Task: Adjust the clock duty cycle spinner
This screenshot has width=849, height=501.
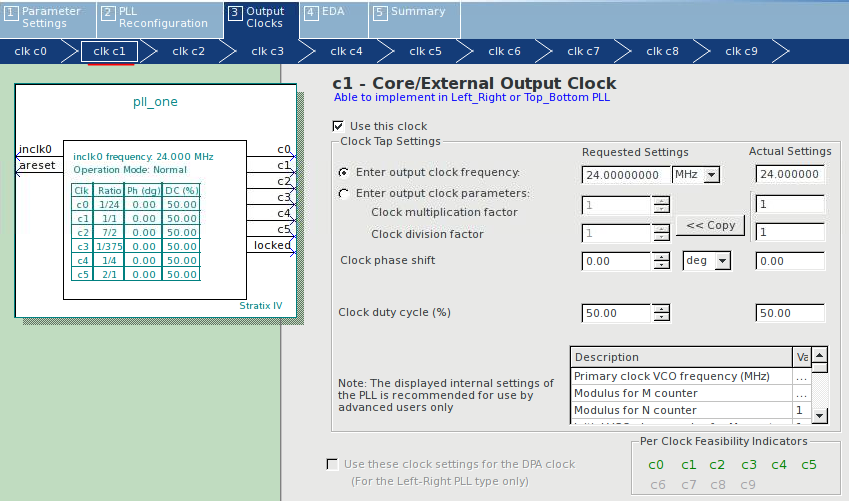Action: tap(661, 313)
